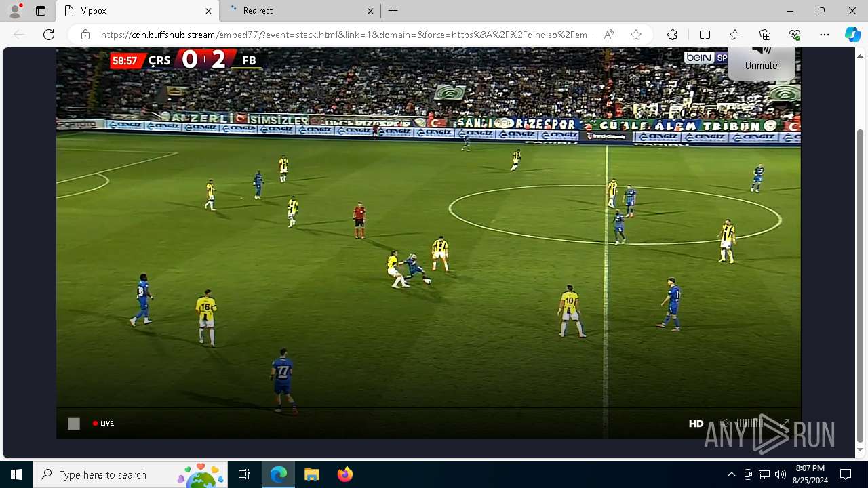Add this page to favorites
The height and width of the screenshot is (488, 868).
[636, 35]
